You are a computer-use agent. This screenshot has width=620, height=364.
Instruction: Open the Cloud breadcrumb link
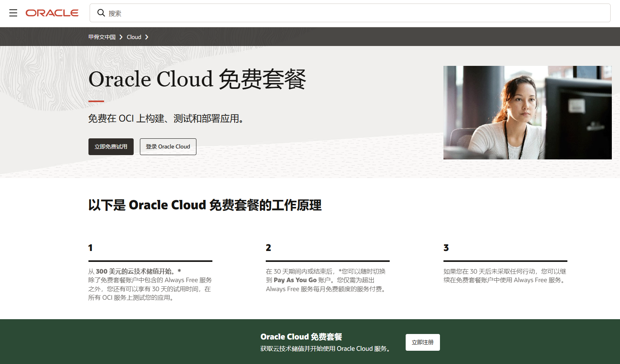(x=134, y=37)
